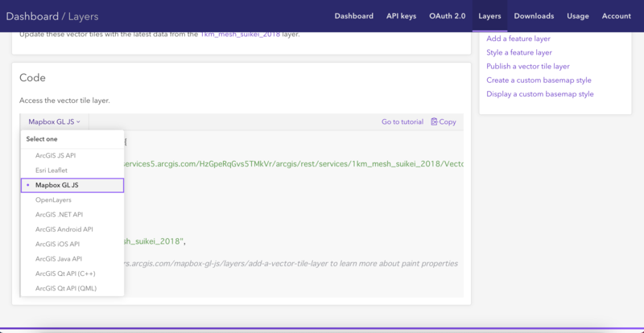Go to API keys tab
Viewport: 644px width, 333px height.
(x=401, y=16)
